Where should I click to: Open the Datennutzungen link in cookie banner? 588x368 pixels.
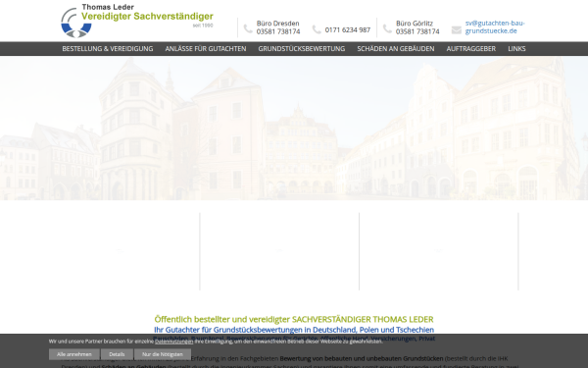pyautogui.click(x=174, y=342)
